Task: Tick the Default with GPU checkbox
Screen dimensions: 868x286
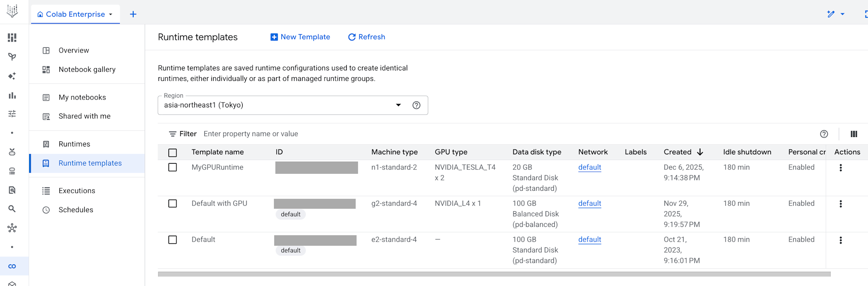Action: tap(173, 203)
